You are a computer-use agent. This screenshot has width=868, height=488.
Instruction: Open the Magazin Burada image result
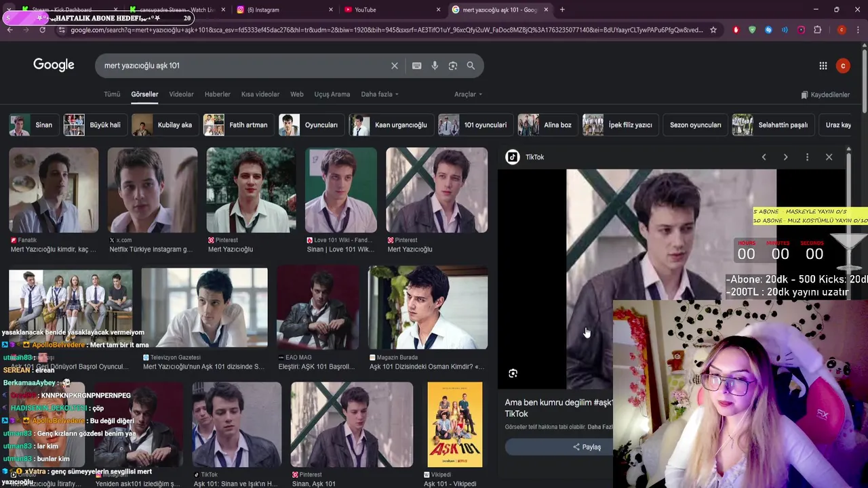(x=428, y=308)
